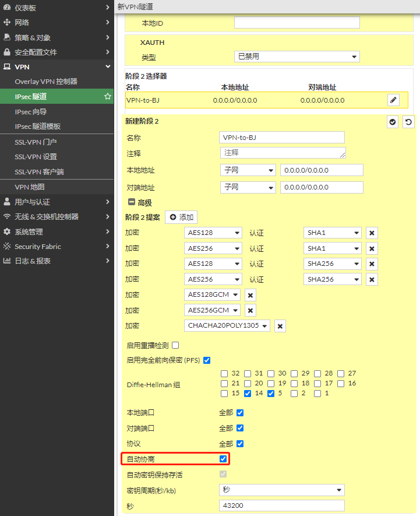
Task: Enable the 启用重播检测 checkbox
Action: click(x=175, y=345)
